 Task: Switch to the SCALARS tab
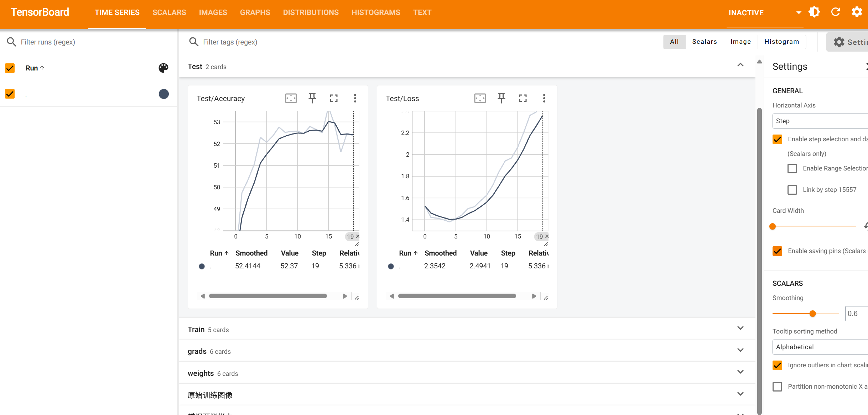(x=169, y=12)
